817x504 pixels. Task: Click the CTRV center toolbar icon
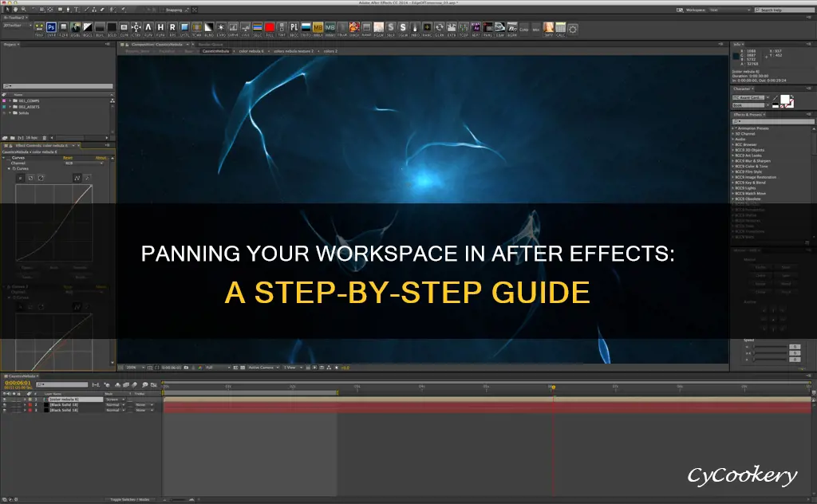[136, 27]
